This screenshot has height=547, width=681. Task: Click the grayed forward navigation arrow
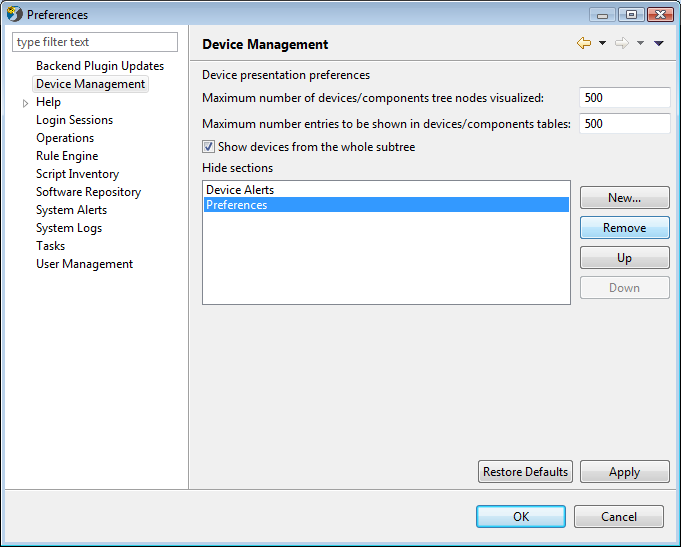tap(622, 43)
